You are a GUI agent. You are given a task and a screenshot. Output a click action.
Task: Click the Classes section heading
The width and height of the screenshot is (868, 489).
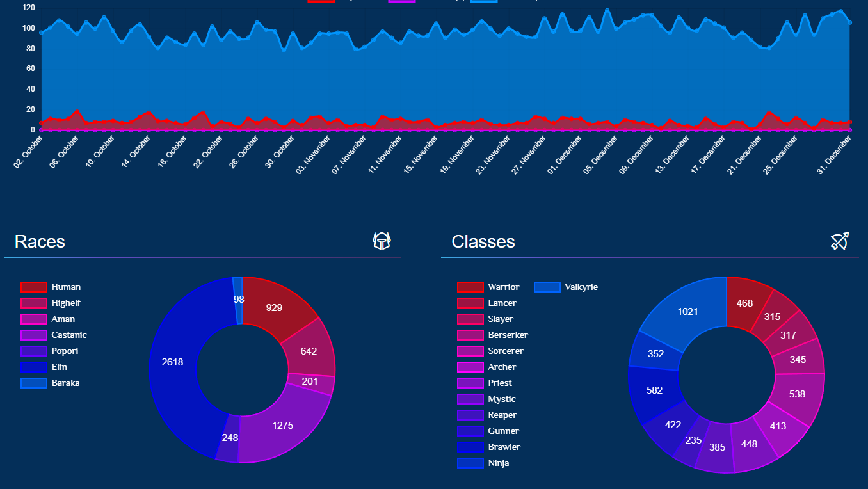click(x=483, y=241)
